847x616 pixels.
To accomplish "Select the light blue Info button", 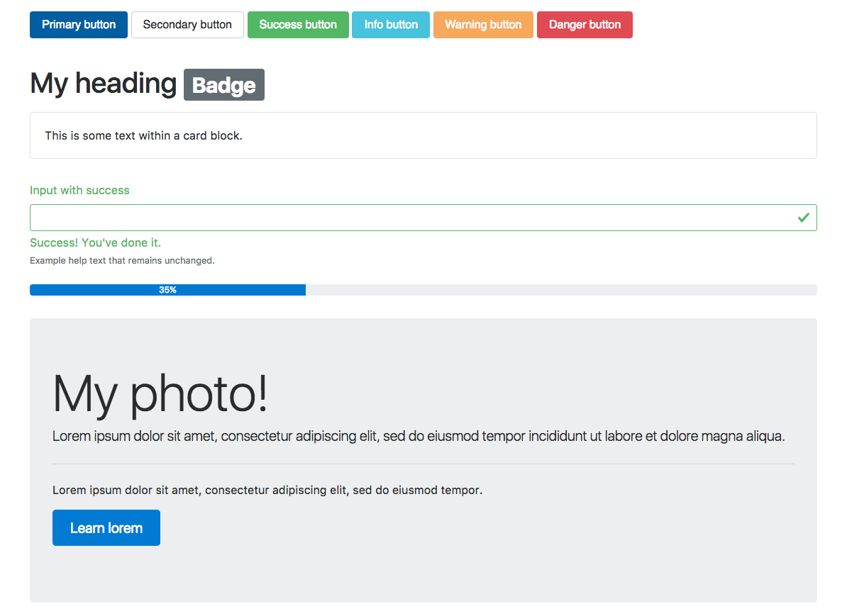I will point(391,25).
